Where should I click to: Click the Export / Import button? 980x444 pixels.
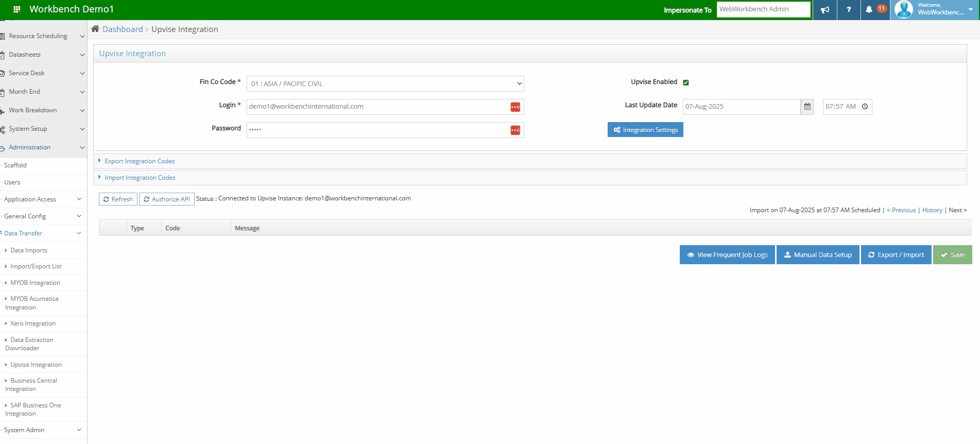[x=896, y=255]
